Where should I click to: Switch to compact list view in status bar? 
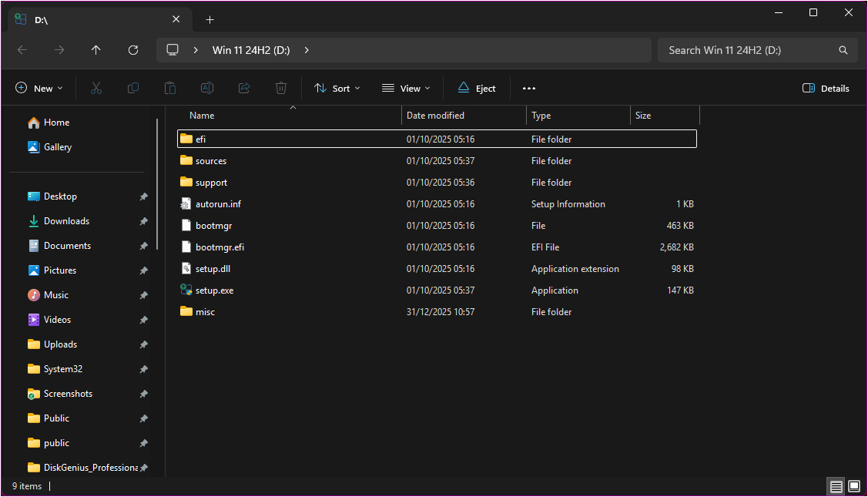point(836,486)
